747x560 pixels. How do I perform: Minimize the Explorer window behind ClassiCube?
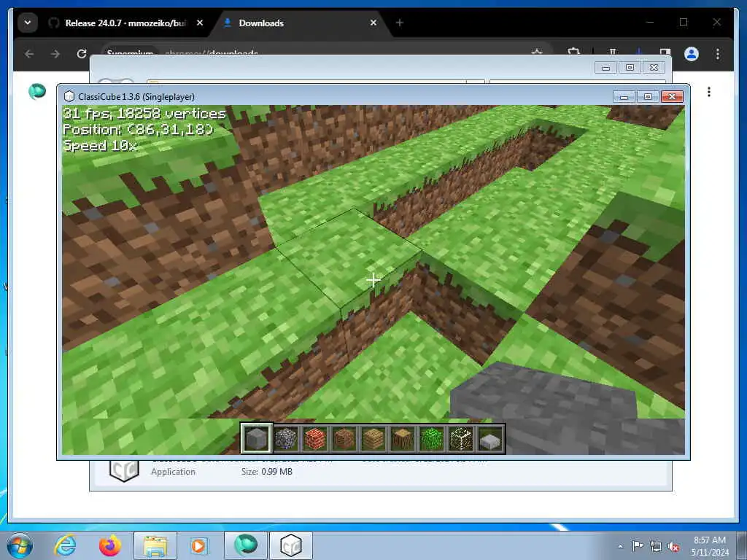(606, 68)
